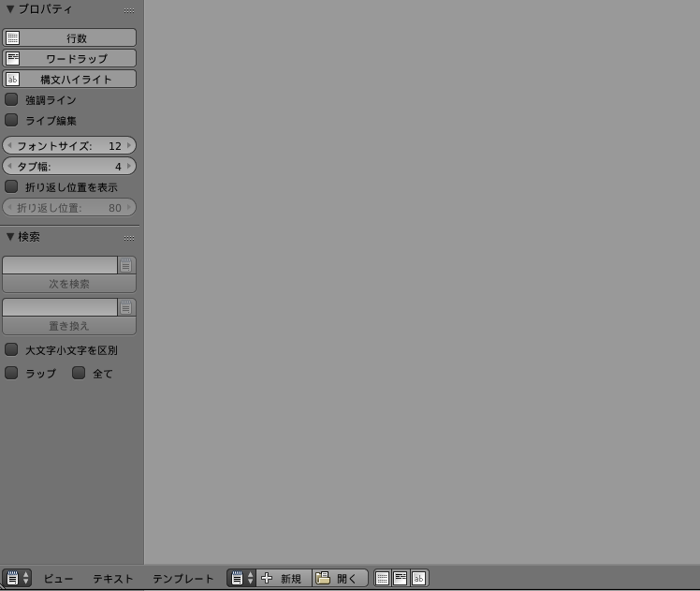Viewport: 700px width, 591px height.
Task: Toggle syntax highlight icon in header
Action: point(418,578)
